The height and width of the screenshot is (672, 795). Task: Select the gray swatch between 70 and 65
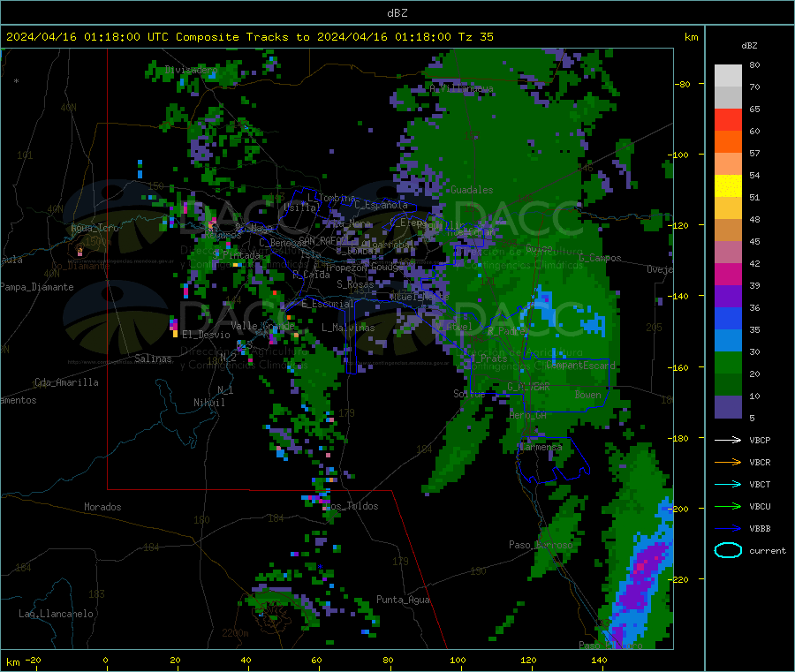[728, 98]
